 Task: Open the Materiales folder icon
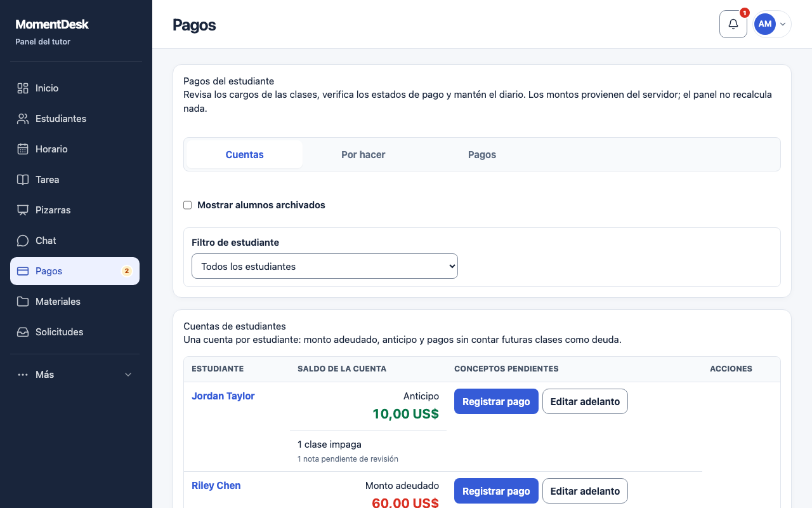(x=23, y=302)
